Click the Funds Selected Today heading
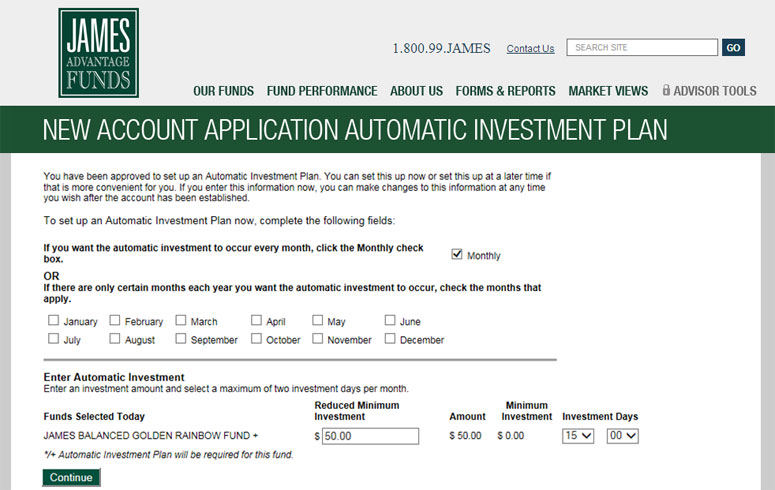 pos(94,416)
